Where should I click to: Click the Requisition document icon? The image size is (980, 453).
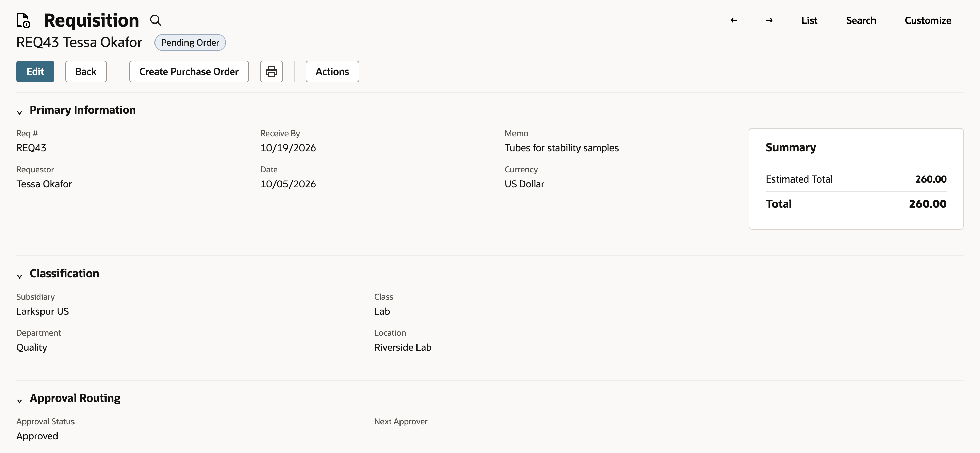pyautogui.click(x=23, y=20)
